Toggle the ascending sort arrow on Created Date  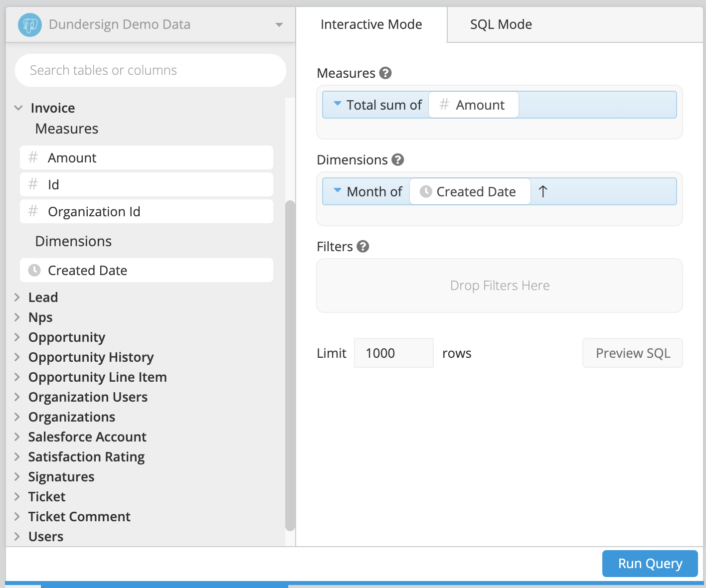tap(543, 191)
